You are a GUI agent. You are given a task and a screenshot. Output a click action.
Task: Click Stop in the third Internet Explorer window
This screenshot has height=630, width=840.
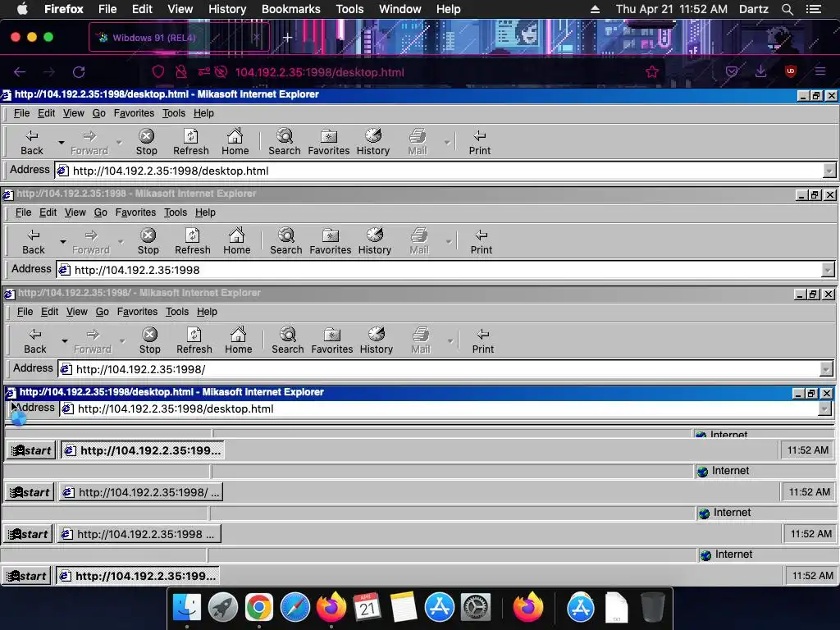[149, 340]
